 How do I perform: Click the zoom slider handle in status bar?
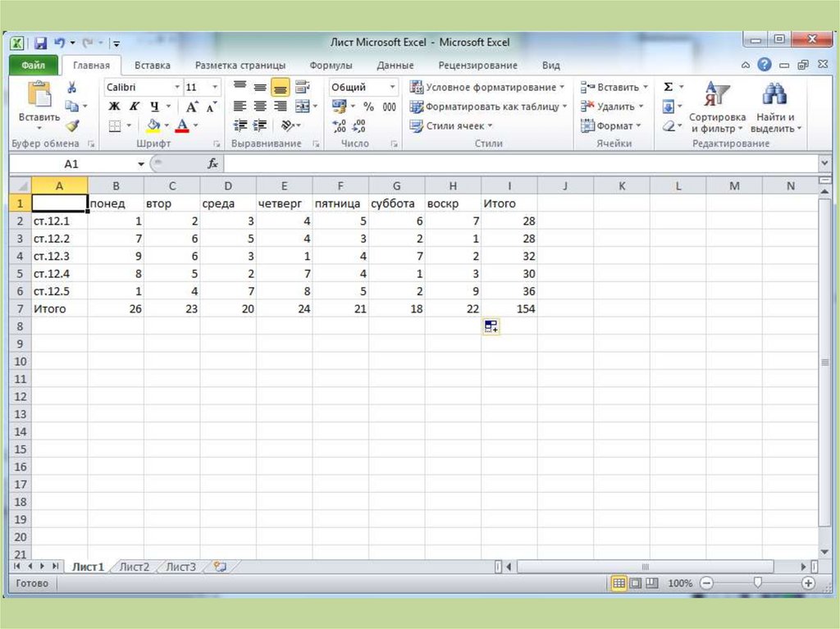click(757, 583)
